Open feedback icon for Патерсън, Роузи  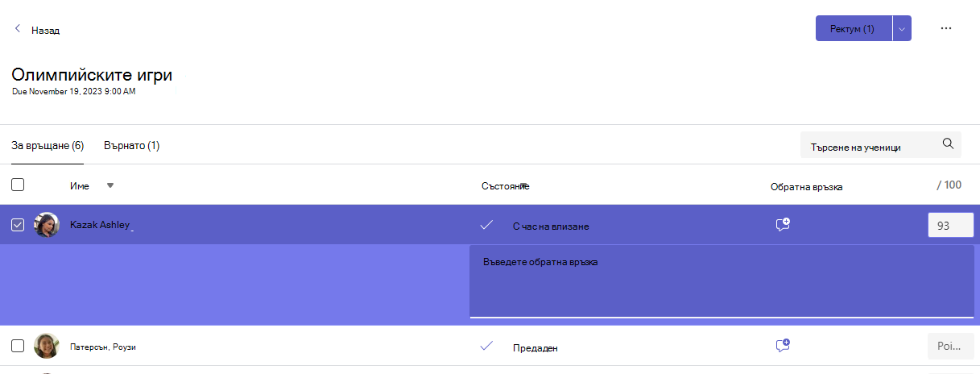[783, 346]
